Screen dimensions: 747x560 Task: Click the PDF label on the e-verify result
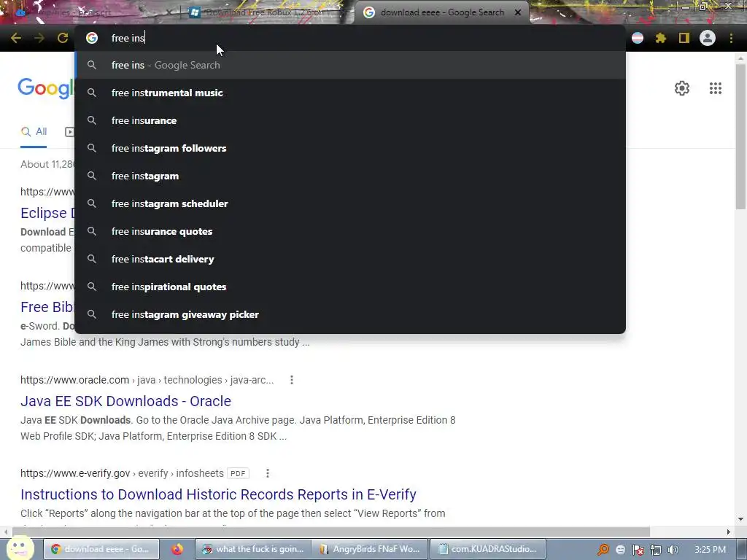point(238,473)
